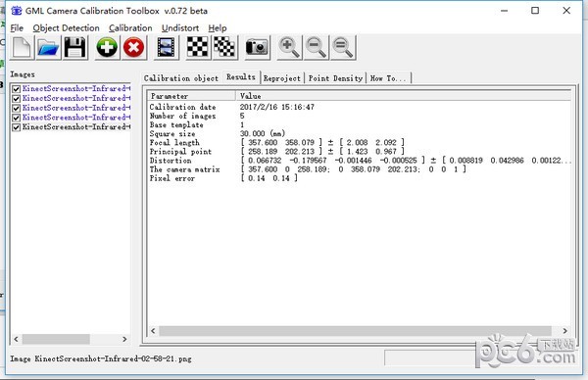
Task: Minimize the GML Camera Calibration Toolbox window
Action: (504, 11)
